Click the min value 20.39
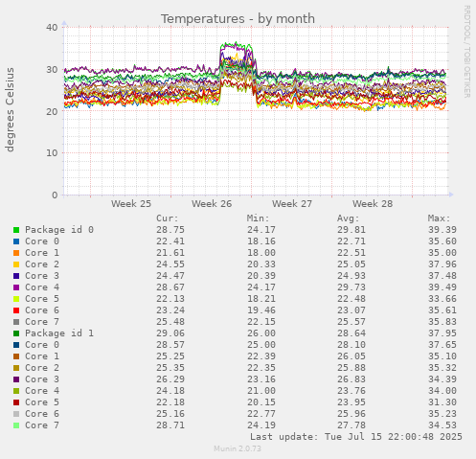Image resolution: width=476 pixels, height=459 pixels. click(x=261, y=276)
